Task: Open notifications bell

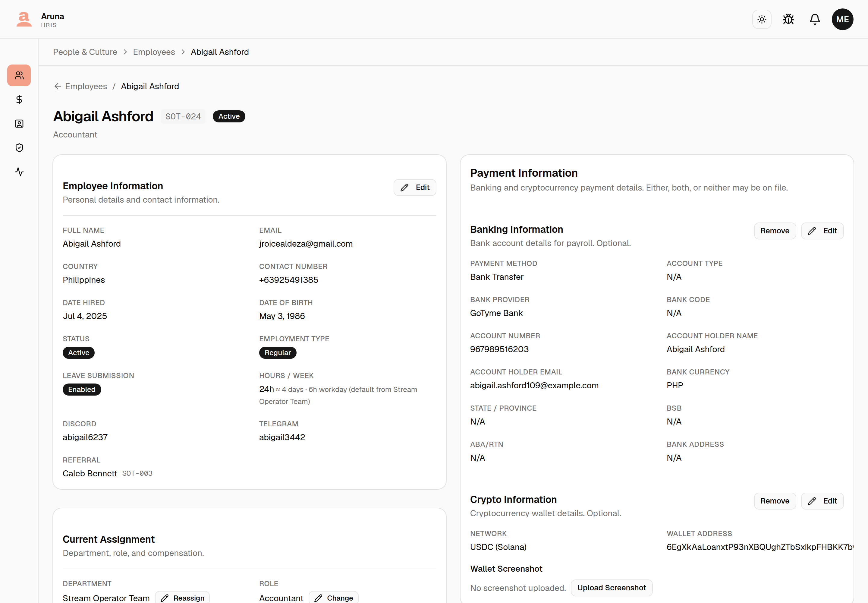Action: (x=814, y=19)
